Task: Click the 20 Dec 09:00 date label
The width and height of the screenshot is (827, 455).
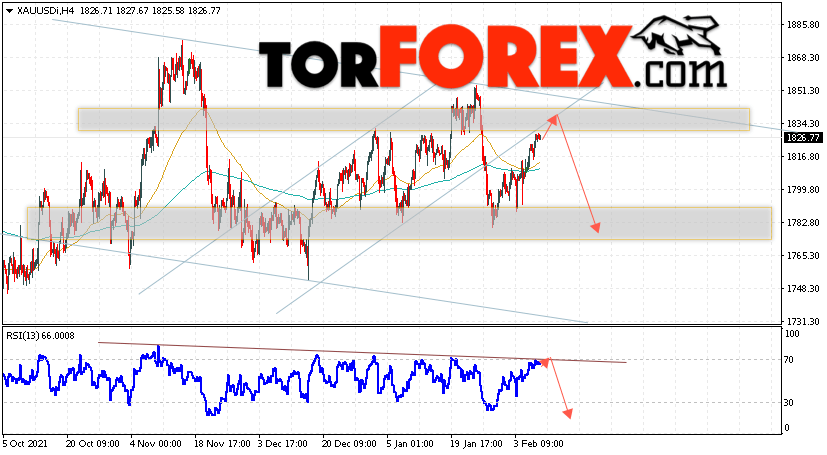Action: pos(349,444)
